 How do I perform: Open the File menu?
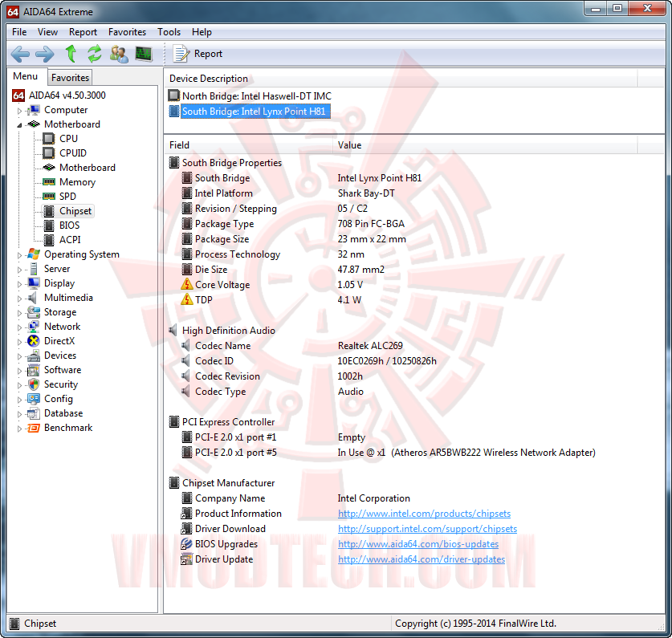click(19, 32)
